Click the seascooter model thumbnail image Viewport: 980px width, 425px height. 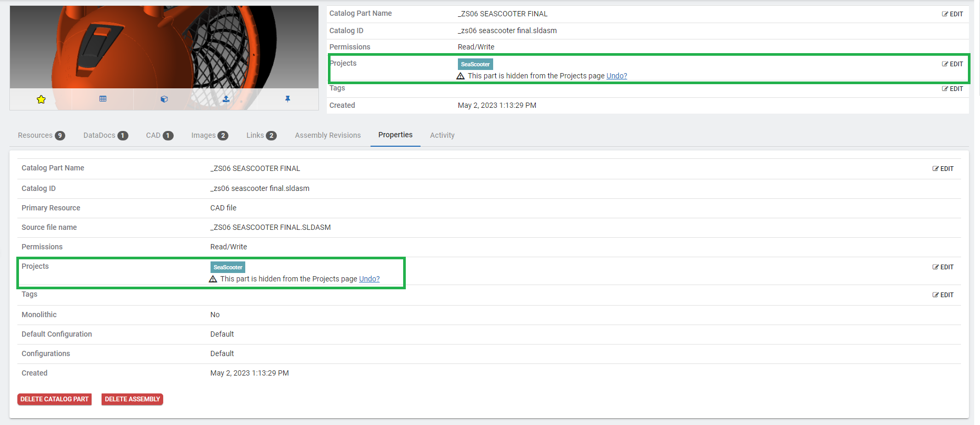coord(164,47)
